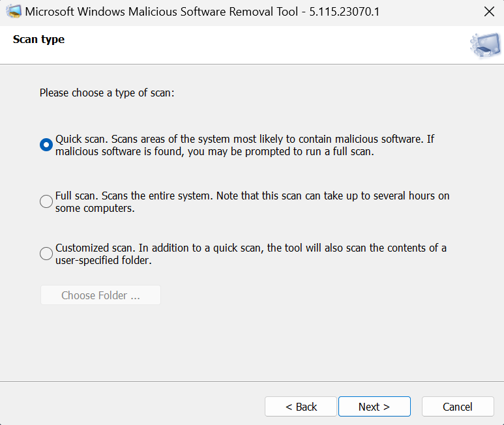This screenshot has height=425, width=504.
Task: Click the 'Scan type' heading
Action: tap(38, 40)
